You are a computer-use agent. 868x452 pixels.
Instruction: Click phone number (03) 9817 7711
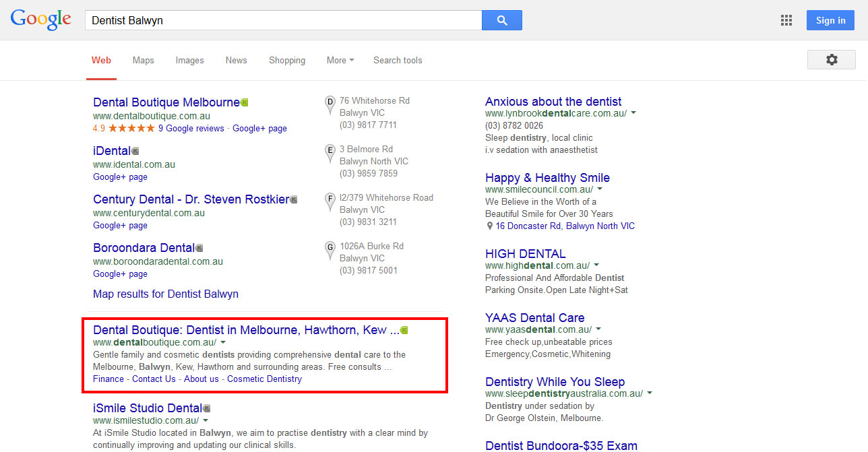pos(368,125)
